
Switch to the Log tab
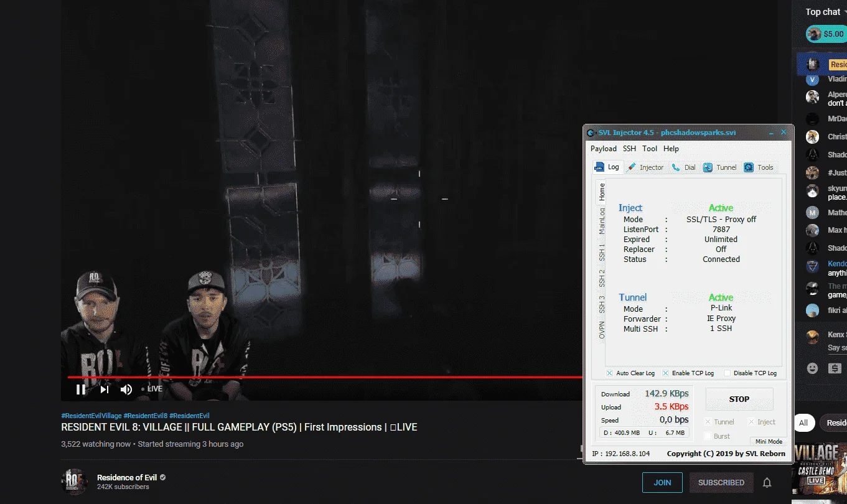click(607, 167)
